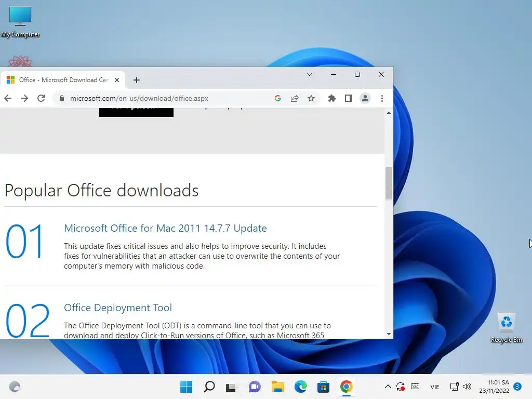Open the Google icon in address bar

278,98
